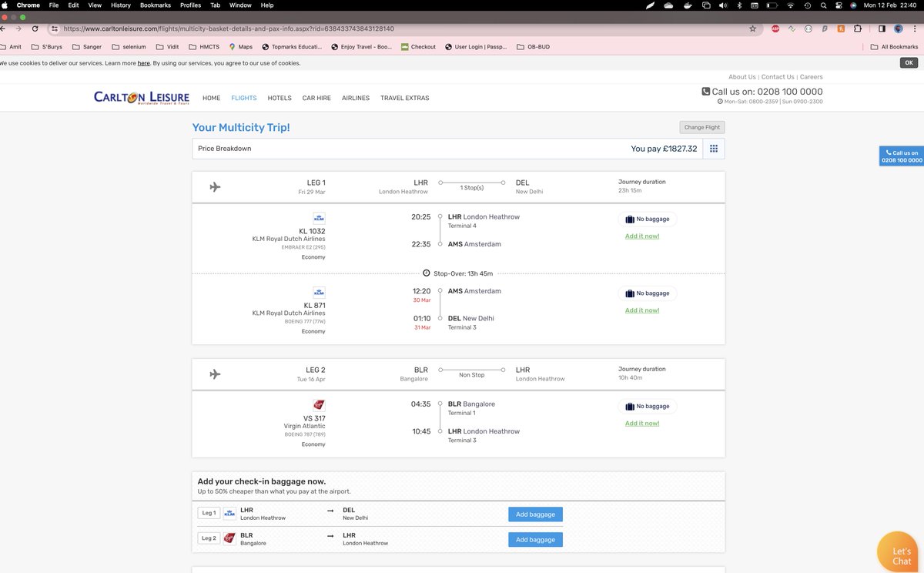Open About Us link
The image size is (924, 573).
coord(742,77)
